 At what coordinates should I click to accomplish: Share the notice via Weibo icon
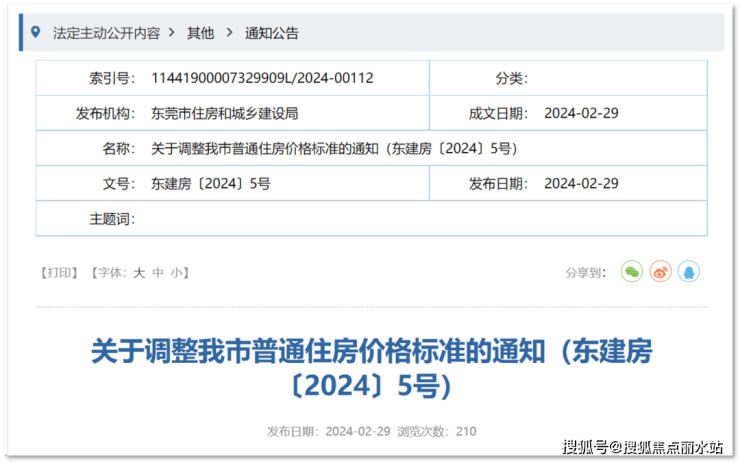(x=660, y=271)
